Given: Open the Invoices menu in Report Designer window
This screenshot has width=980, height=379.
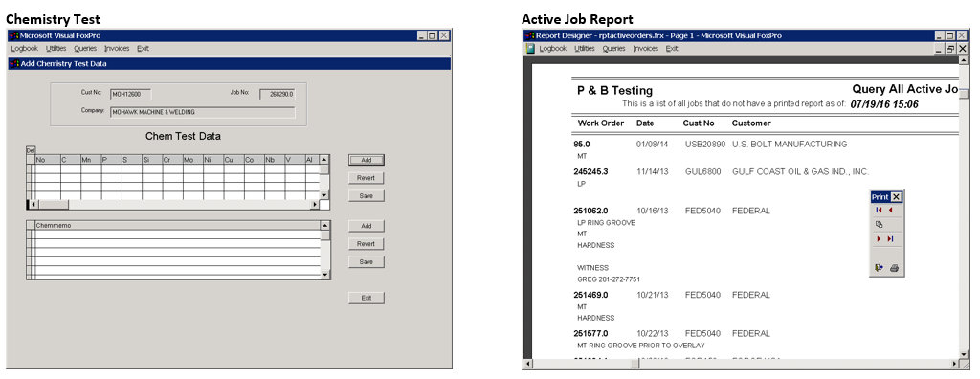Looking at the screenshot, I should (x=646, y=48).
